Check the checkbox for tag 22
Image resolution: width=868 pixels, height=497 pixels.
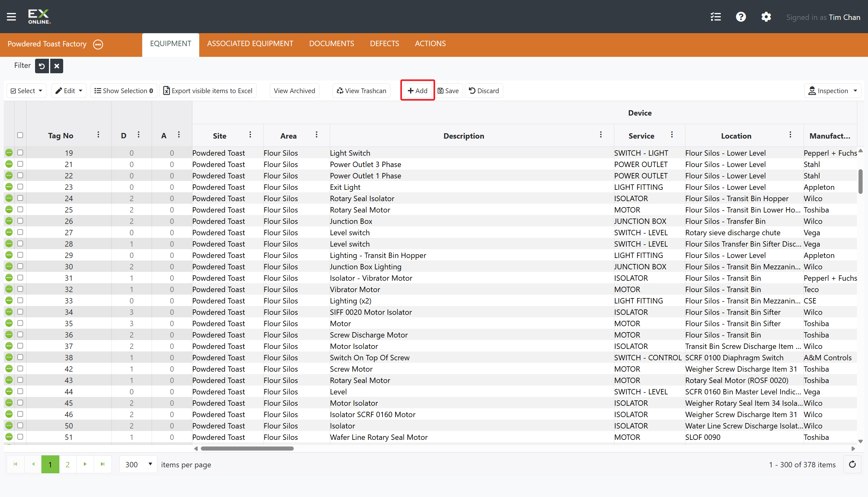point(20,176)
